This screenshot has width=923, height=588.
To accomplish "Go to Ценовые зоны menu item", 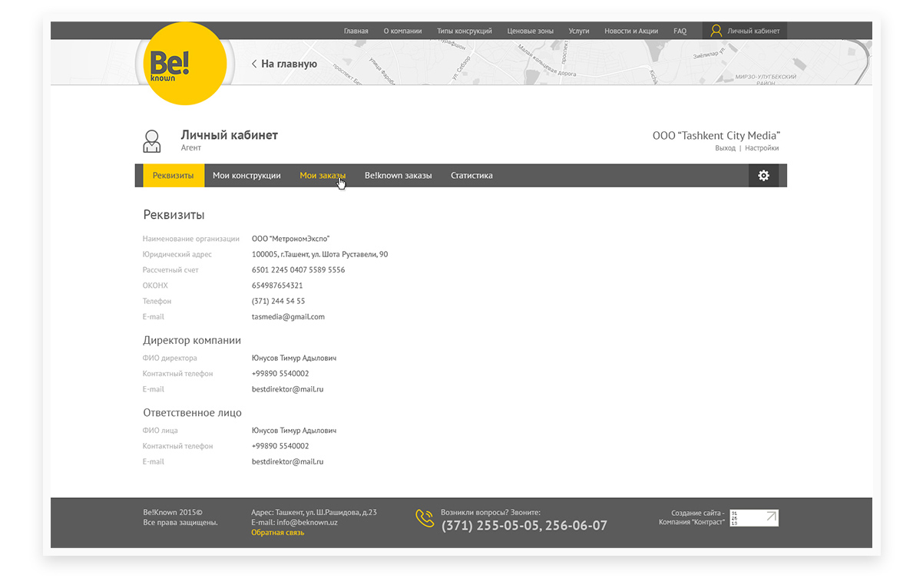I will coord(530,31).
